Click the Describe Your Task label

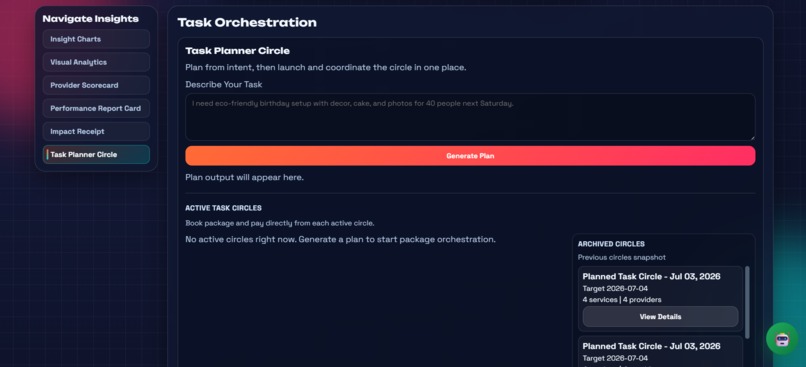(x=224, y=84)
